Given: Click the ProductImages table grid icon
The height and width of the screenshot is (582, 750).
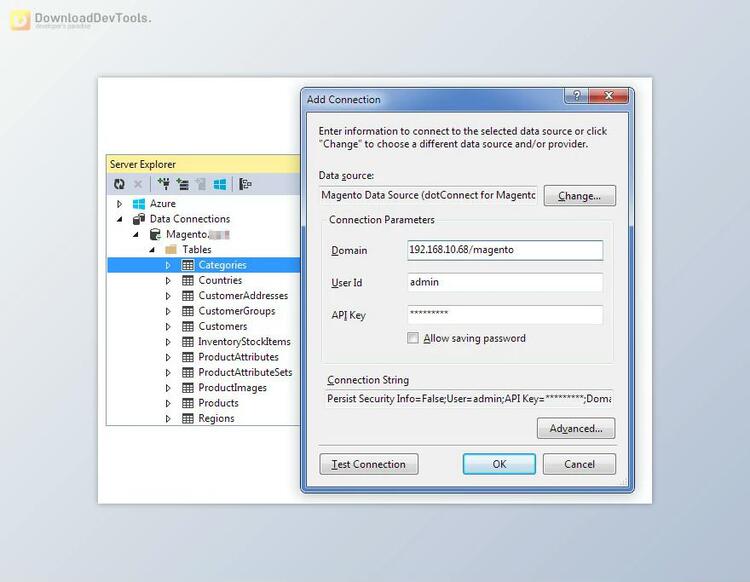Looking at the screenshot, I should pos(188,387).
